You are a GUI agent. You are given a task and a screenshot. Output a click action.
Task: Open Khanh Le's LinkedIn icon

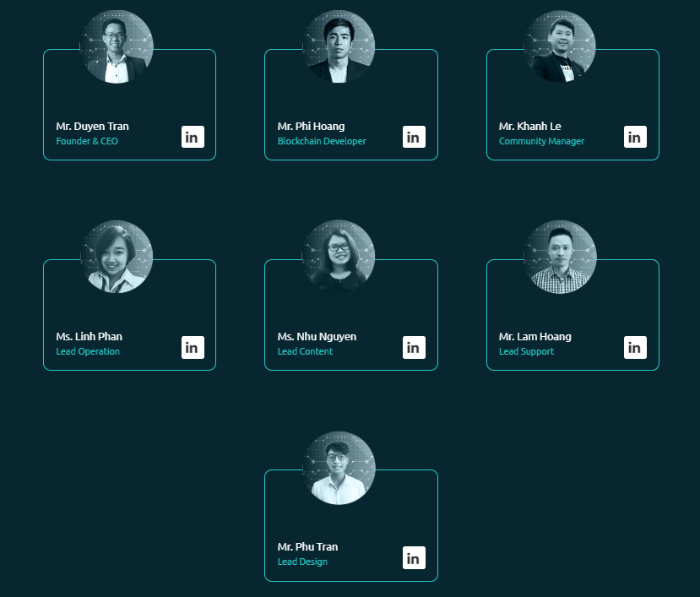point(635,137)
